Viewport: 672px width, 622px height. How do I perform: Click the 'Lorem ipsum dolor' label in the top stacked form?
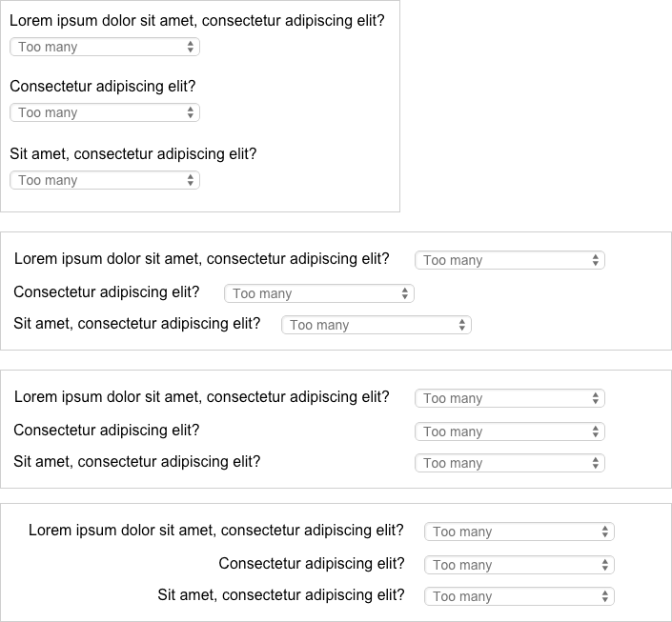(x=197, y=20)
